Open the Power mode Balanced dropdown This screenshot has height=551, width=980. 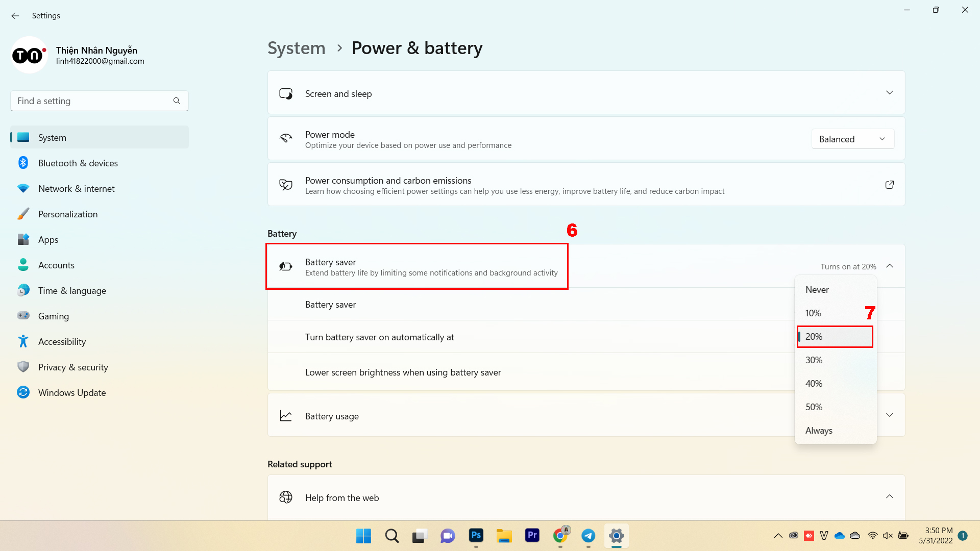pos(852,139)
